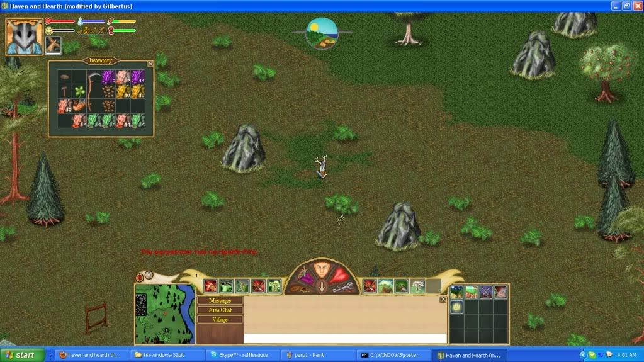Open inventory via belt icon in the arch menu

[x=300, y=288]
